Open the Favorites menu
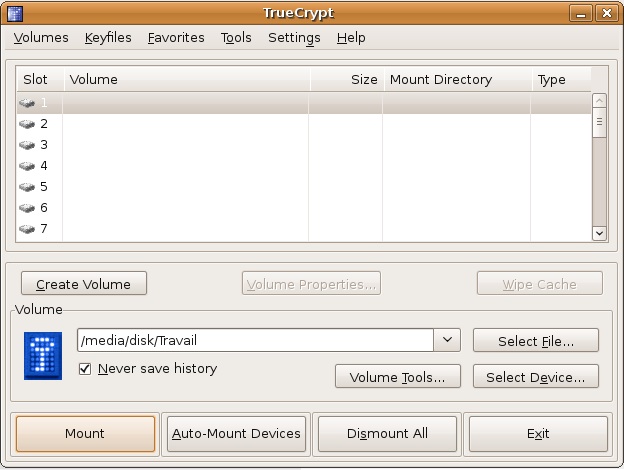The width and height of the screenshot is (624, 470). [x=176, y=38]
